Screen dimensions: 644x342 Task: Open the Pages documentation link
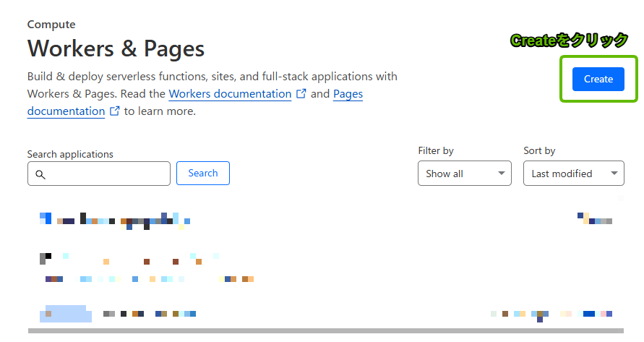pyautogui.click(x=348, y=94)
